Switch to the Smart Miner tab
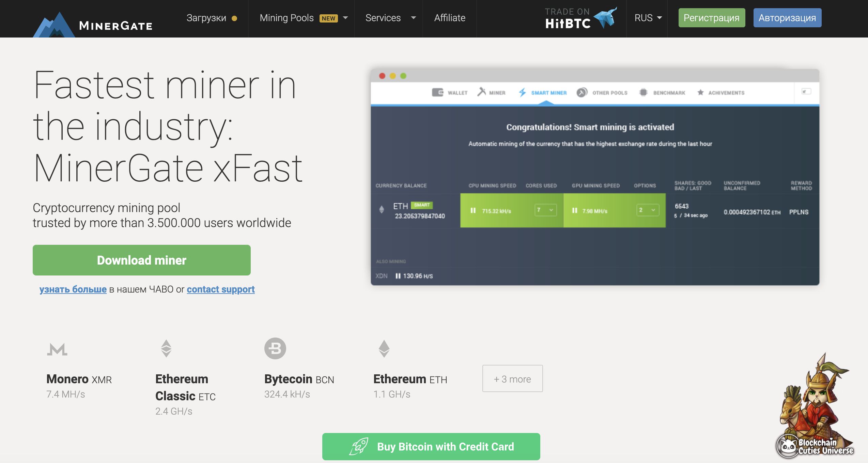This screenshot has height=463, width=868. (543, 92)
